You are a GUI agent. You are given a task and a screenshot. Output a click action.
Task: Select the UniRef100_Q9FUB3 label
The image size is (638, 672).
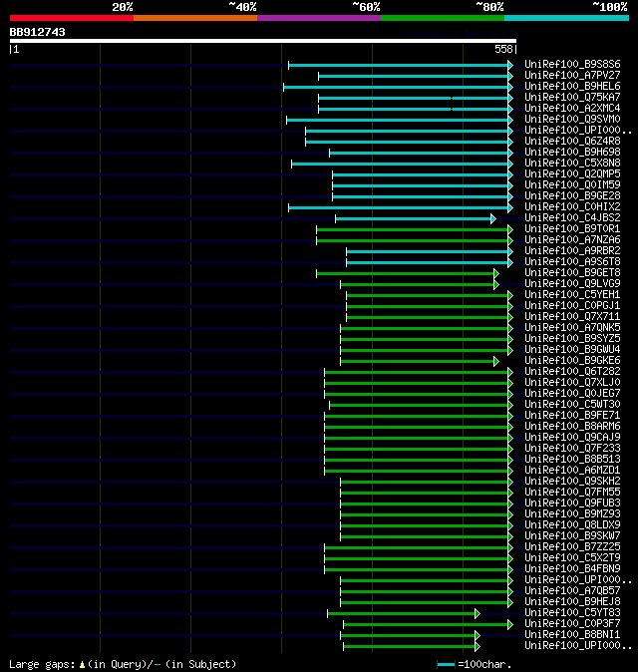pos(572,504)
